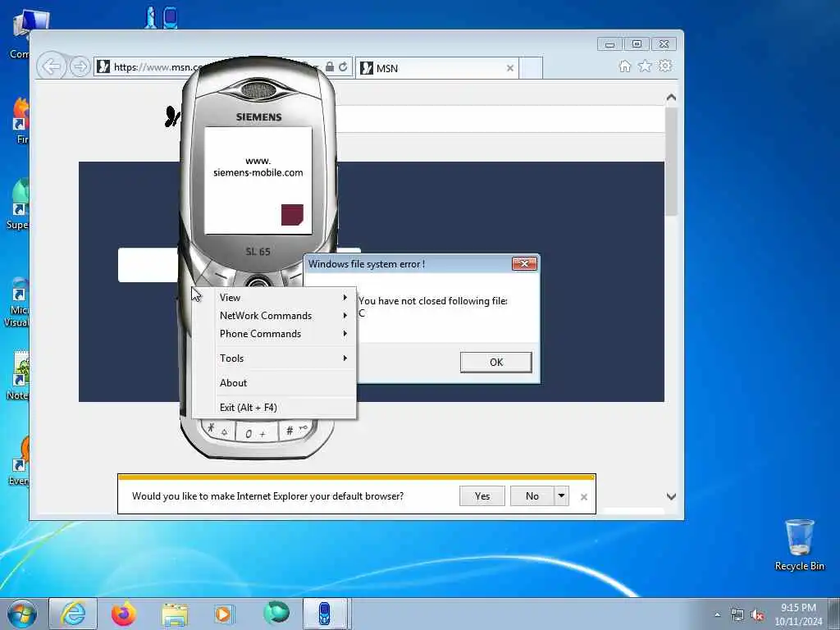
Task: Select the phone emulator taskbar button
Action: click(326, 614)
